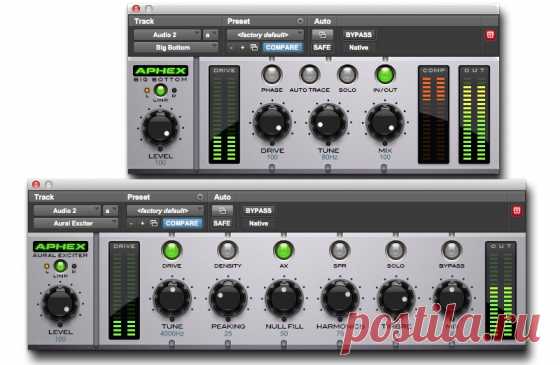The image size is (560, 365).
Task: Toggle the SOLO button in Big Bottom
Action: pos(347,74)
